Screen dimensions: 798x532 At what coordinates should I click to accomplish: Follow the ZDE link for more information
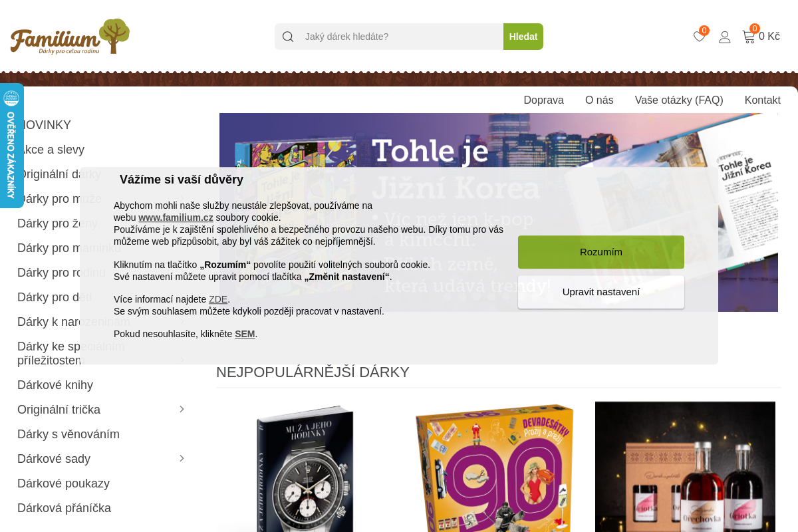pos(218,299)
